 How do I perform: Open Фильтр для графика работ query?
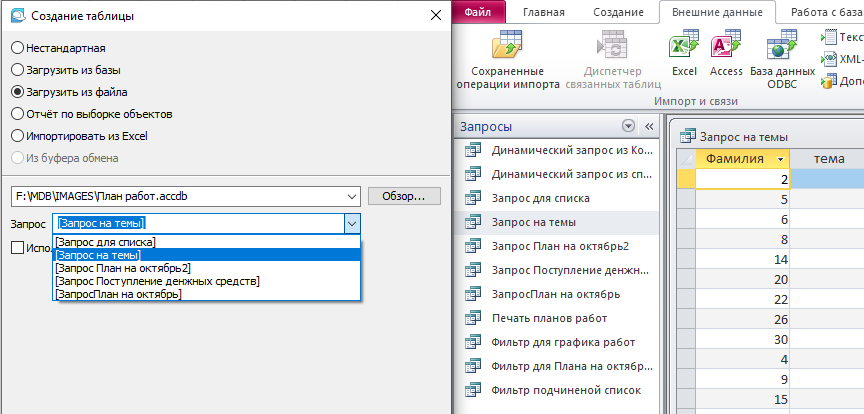[x=556, y=342]
